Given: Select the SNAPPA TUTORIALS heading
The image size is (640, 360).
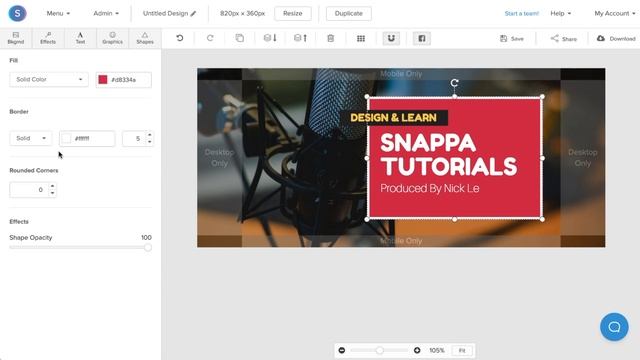Looking at the screenshot, I should pos(449,155).
